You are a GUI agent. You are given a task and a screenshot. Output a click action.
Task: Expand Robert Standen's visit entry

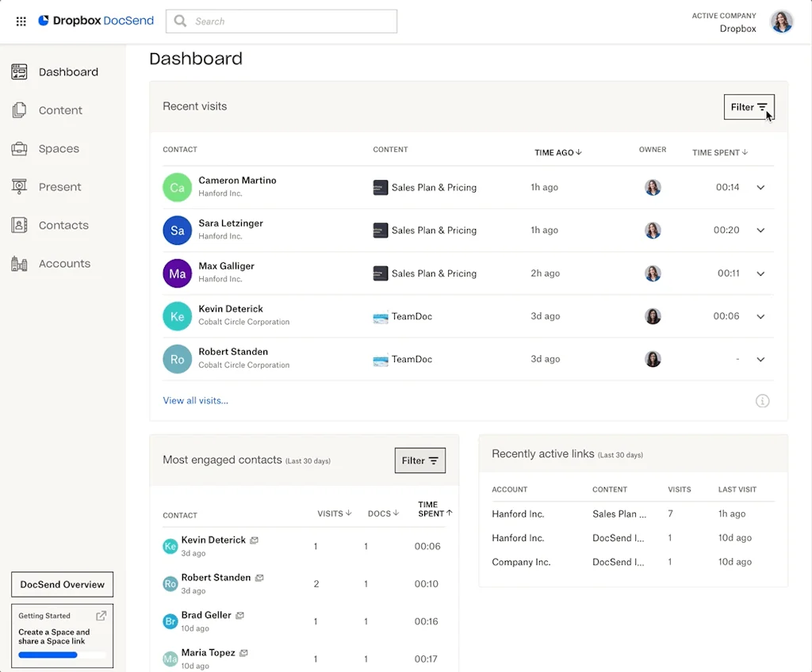(x=760, y=359)
